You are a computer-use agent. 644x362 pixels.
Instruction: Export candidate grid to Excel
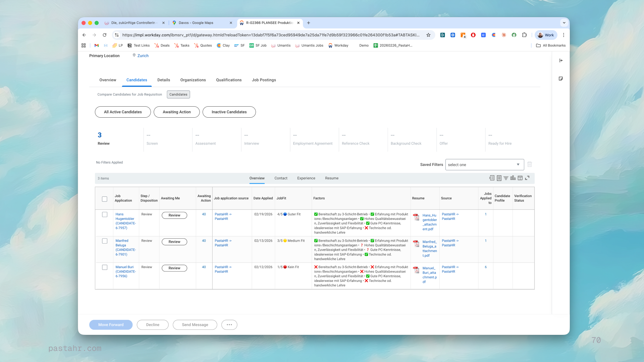pos(492,178)
